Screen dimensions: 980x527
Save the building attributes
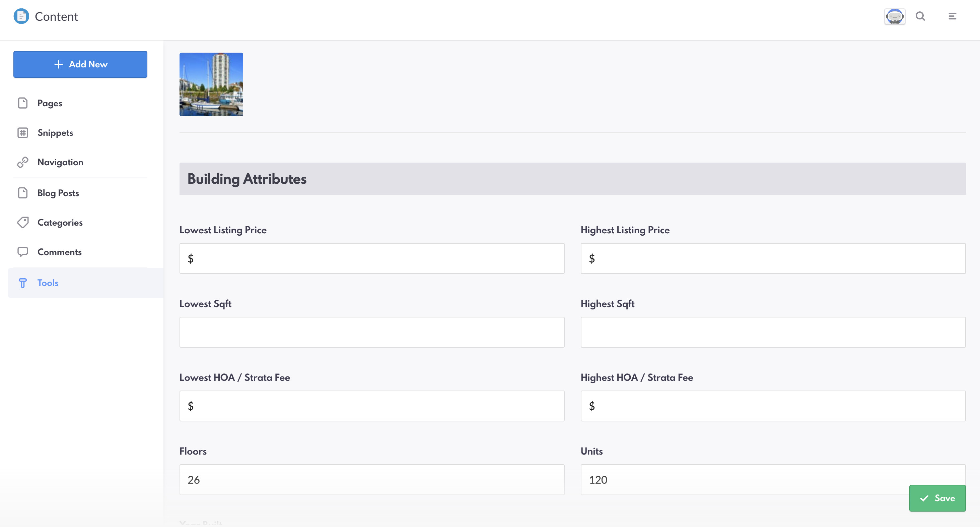point(937,498)
